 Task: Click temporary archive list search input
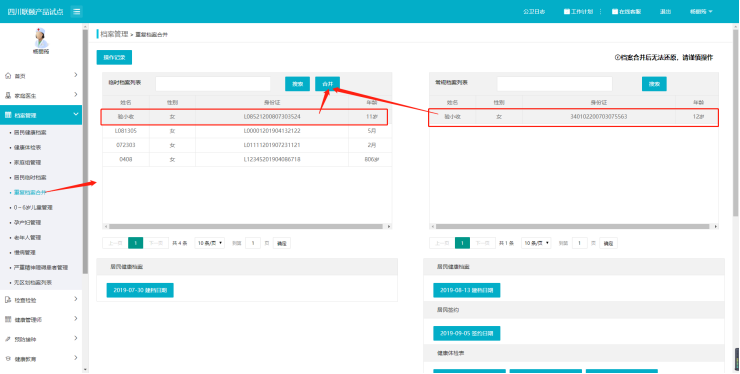click(x=213, y=84)
